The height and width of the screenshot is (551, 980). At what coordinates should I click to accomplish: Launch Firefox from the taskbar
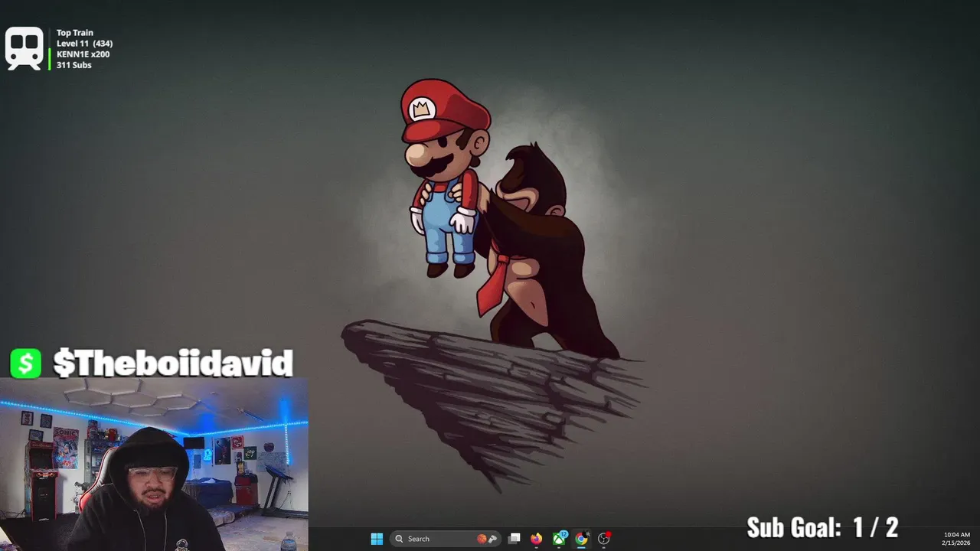[x=537, y=539]
